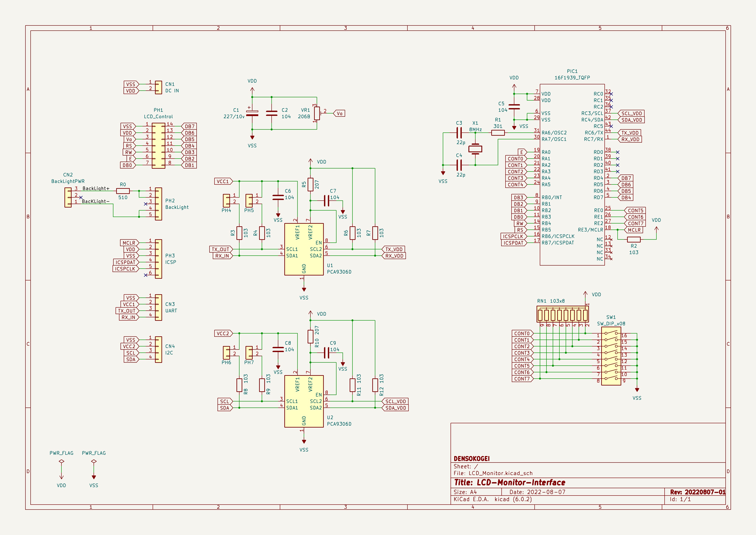Select the VCC1 global label near PH4
This screenshot has height=535, width=756.
(x=223, y=181)
